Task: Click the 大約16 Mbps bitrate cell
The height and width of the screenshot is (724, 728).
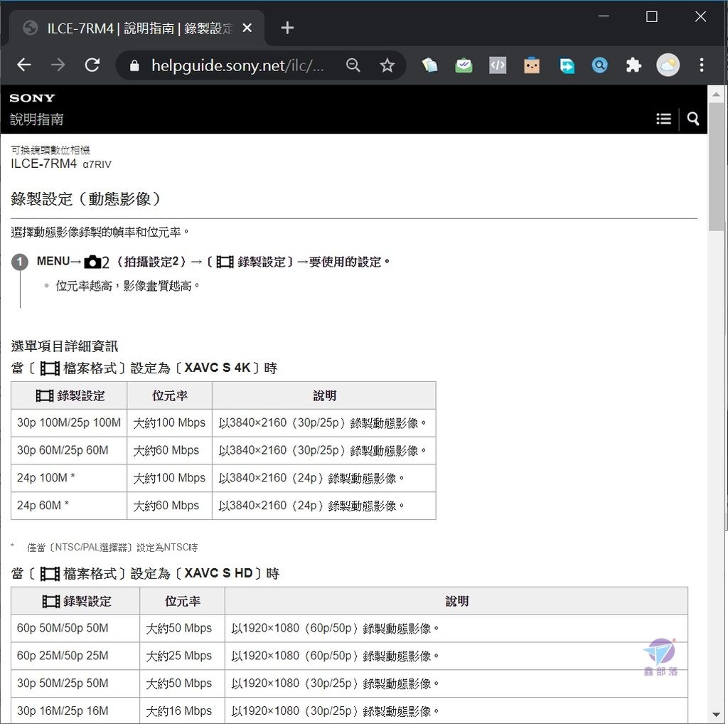Action: (x=182, y=710)
